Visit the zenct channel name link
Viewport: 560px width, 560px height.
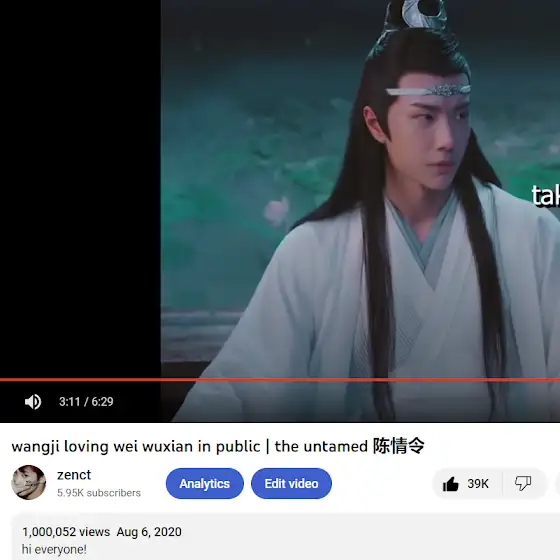pos(74,475)
